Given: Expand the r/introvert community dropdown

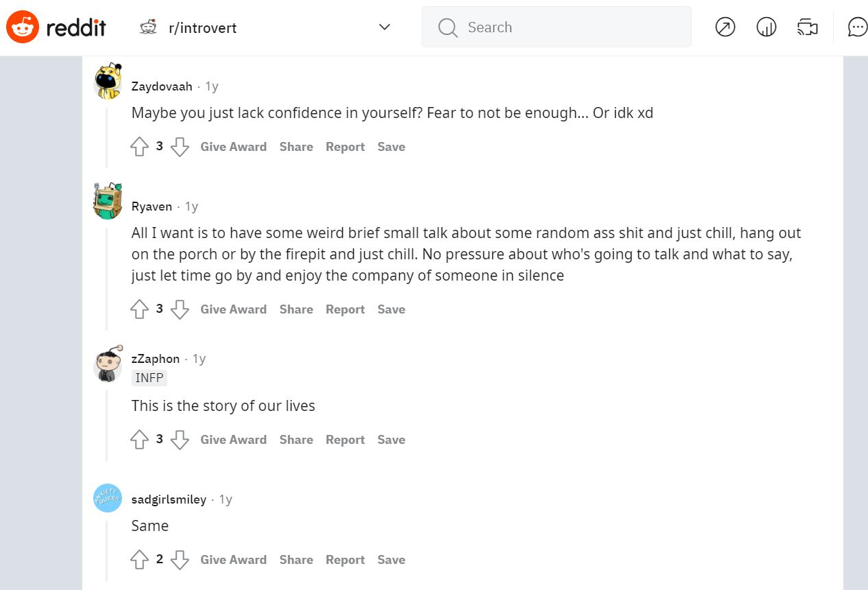Looking at the screenshot, I should click(x=385, y=27).
